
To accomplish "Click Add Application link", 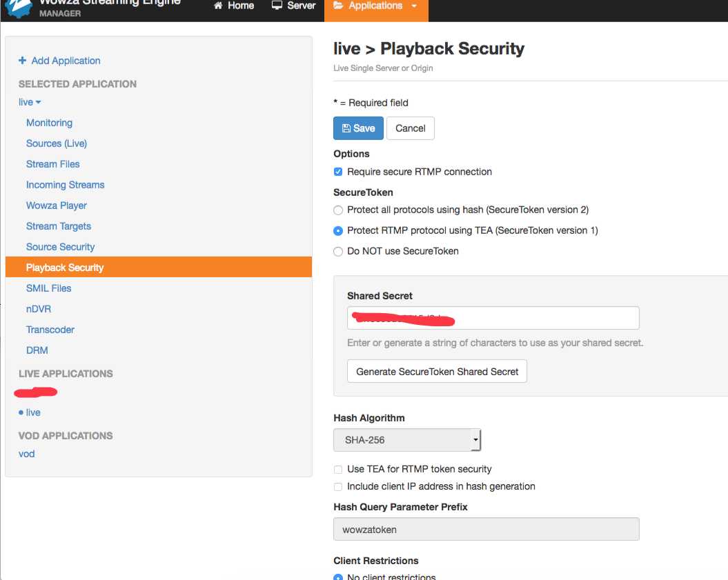I will pyautogui.click(x=59, y=60).
